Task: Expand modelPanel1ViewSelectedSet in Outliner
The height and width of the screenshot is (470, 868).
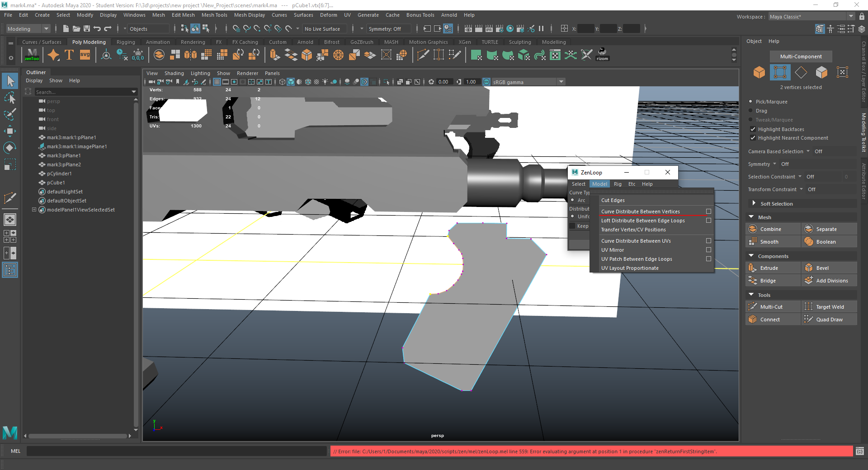Action: point(34,210)
